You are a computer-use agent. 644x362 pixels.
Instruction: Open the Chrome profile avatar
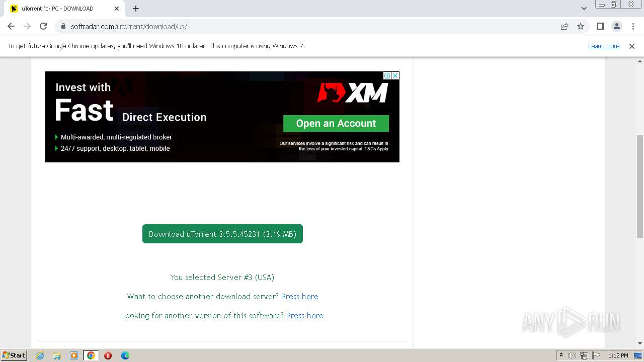[616, 26]
